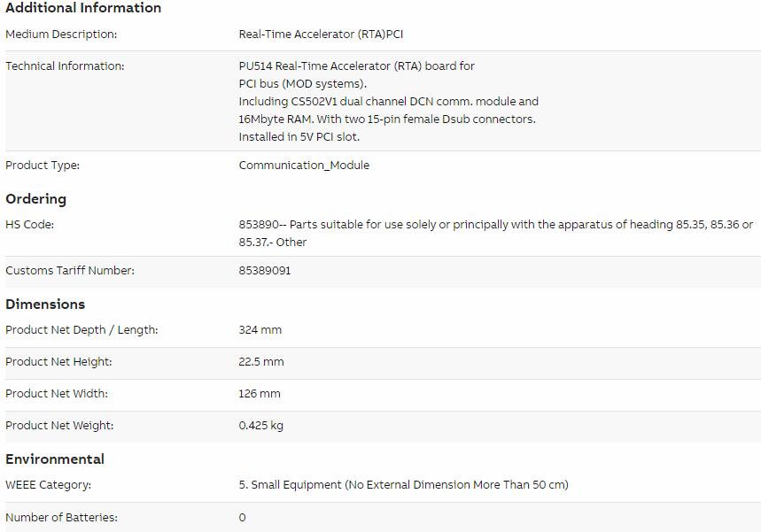Click the 853890 HS Code description text

[x=495, y=234]
